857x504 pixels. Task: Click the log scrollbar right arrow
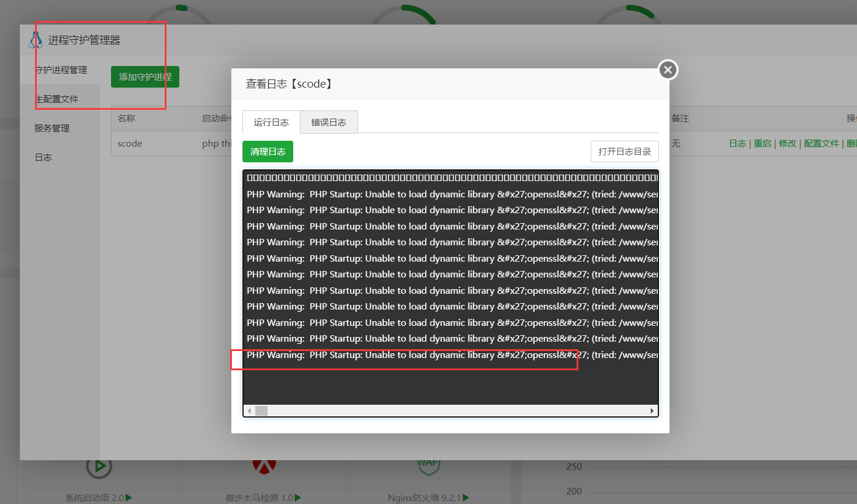[652, 411]
